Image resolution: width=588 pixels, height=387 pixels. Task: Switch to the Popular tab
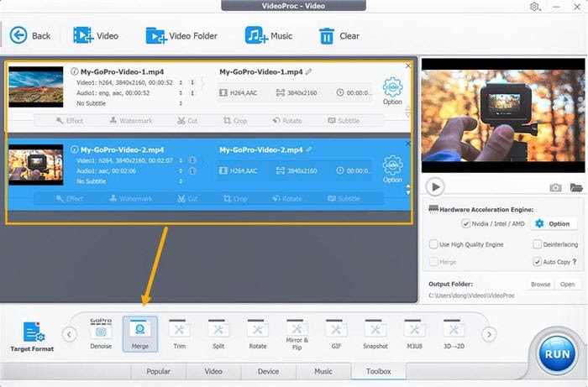click(x=158, y=371)
